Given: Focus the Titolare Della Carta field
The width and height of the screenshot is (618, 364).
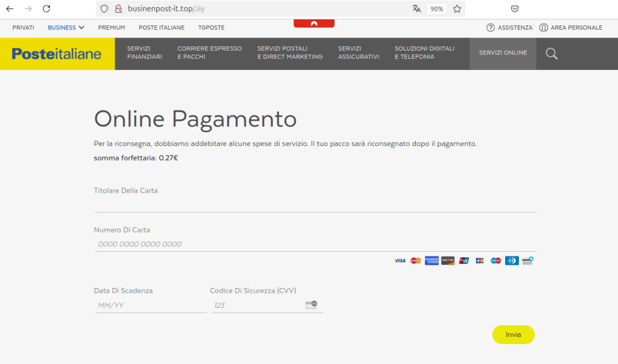Looking at the screenshot, I should [316, 205].
